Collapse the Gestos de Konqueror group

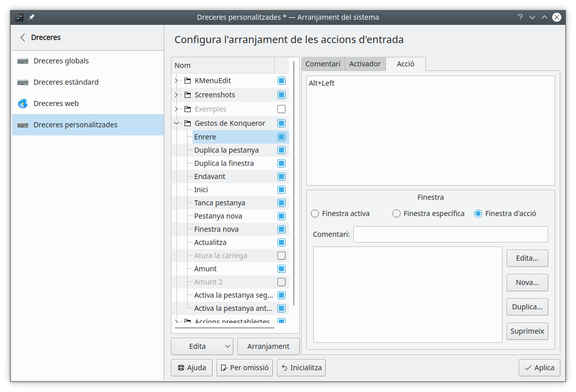pyautogui.click(x=176, y=123)
